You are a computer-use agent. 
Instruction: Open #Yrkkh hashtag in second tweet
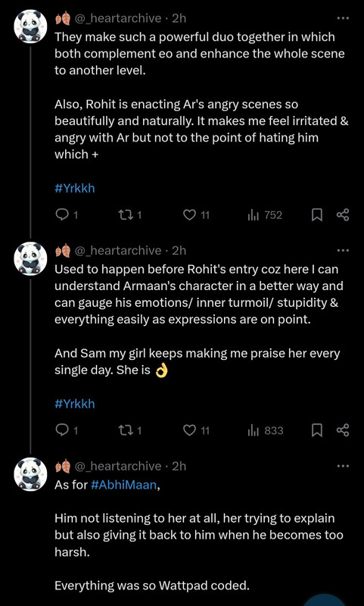tap(74, 404)
